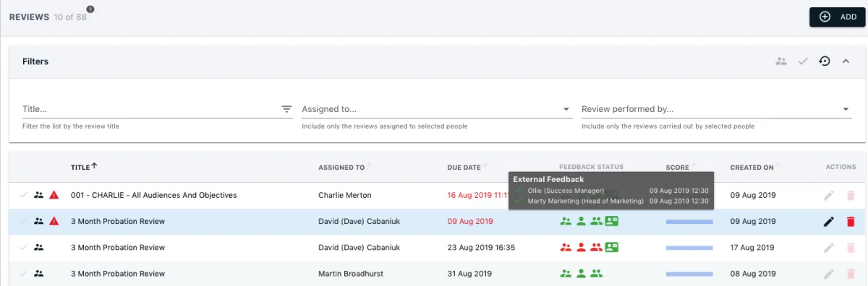Click red single-person feedback icon, 23 Aug row

click(581, 247)
